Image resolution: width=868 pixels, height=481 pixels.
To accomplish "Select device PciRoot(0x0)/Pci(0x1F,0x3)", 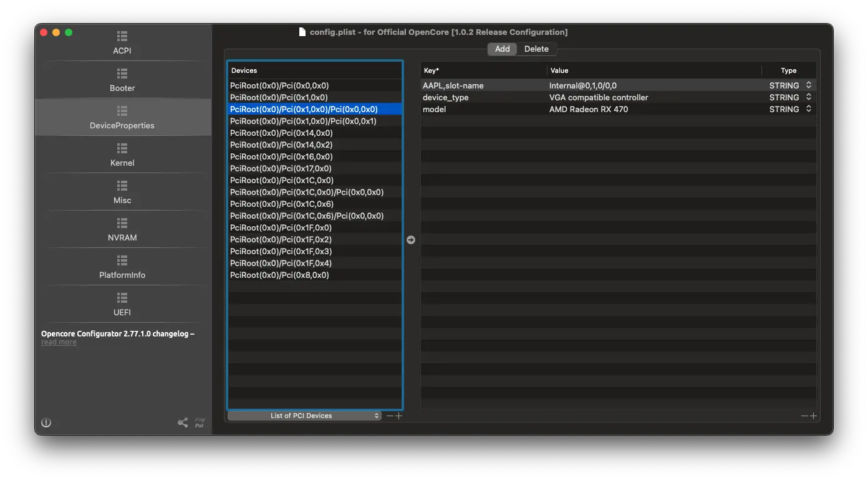I will tap(315, 251).
